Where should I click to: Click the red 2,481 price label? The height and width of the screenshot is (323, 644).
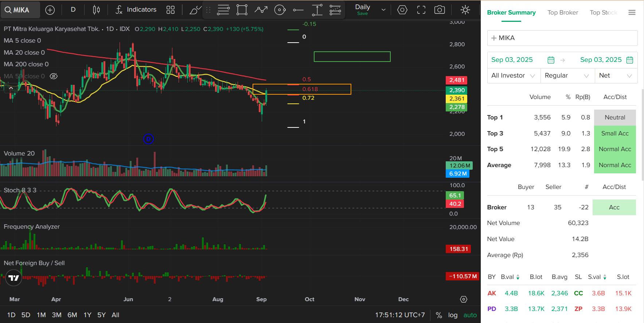457,80
